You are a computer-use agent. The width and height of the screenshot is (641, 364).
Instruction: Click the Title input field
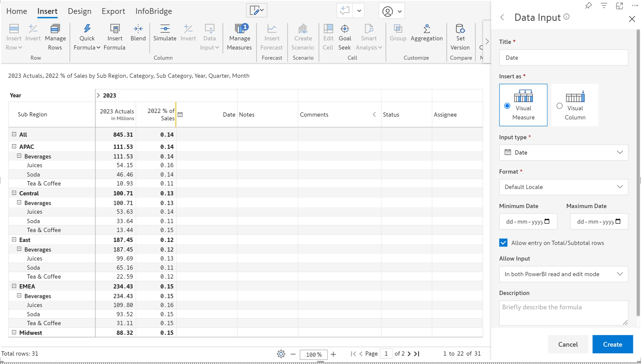pyautogui.click(x=563, y=58)
